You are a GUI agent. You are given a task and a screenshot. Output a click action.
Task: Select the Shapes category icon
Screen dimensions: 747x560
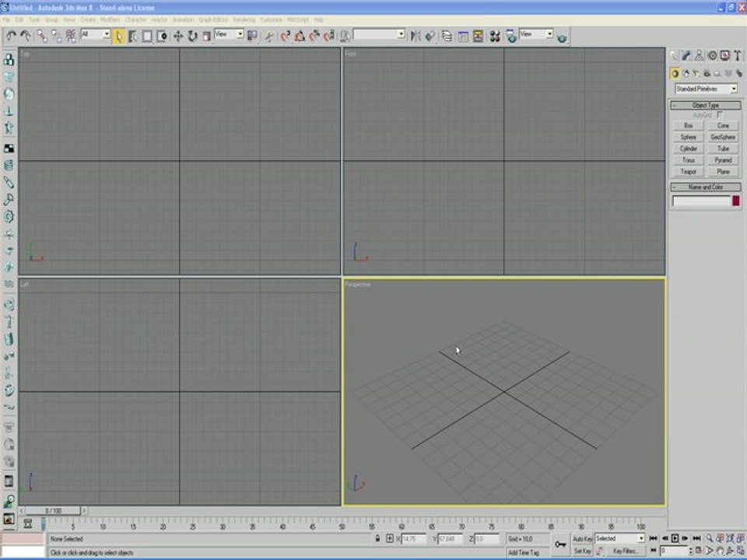686,74
